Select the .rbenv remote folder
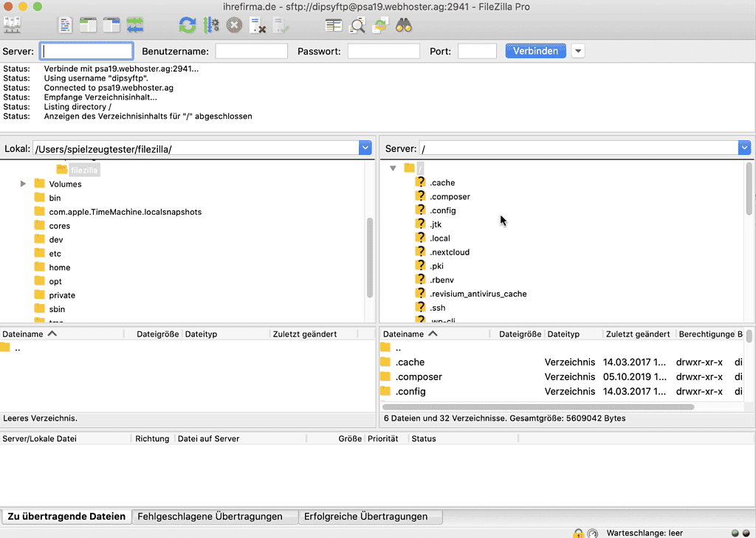The image size is (756, 538). (441, 280)
